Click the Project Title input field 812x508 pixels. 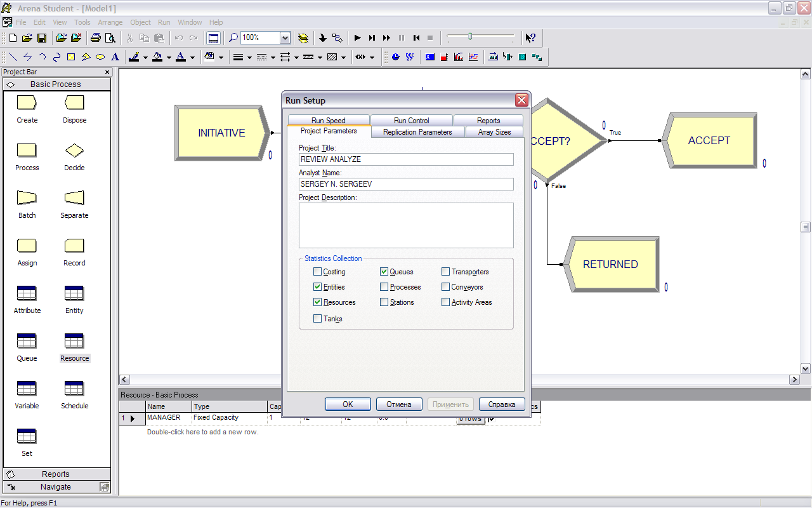(x=406, y=159)
